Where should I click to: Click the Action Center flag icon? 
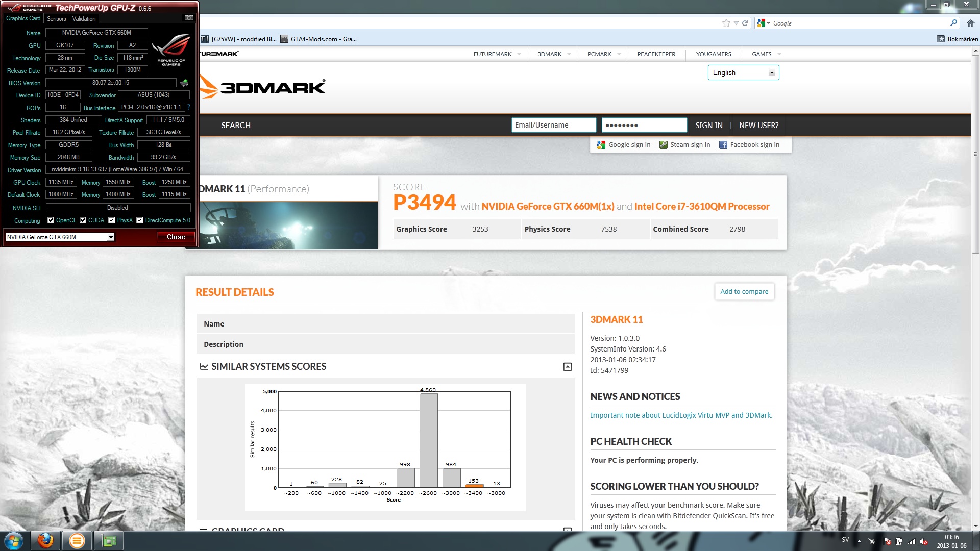(x=887, y=541)
